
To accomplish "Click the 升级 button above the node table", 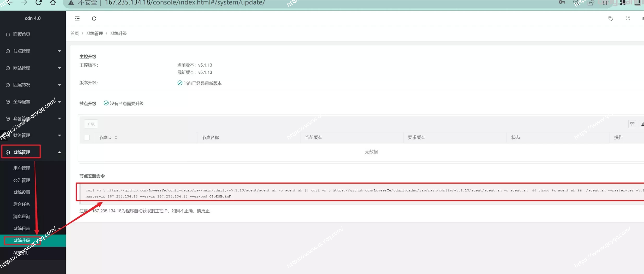I will [91, 124].
